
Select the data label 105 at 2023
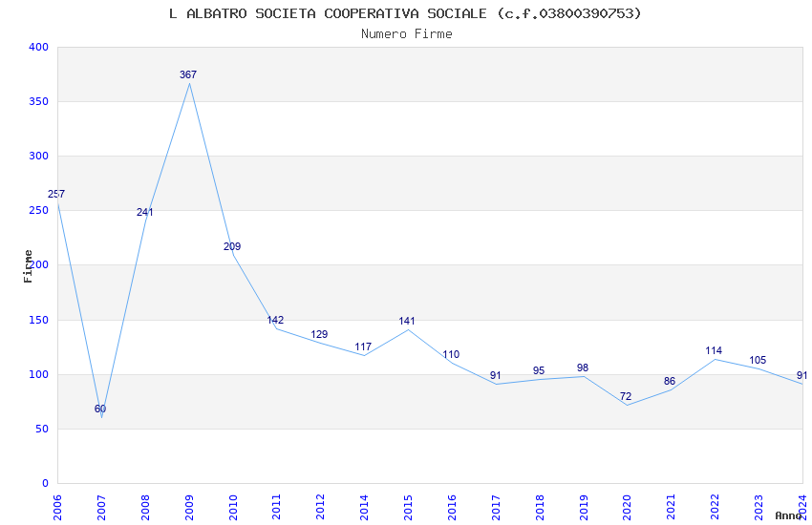[758, 360]
